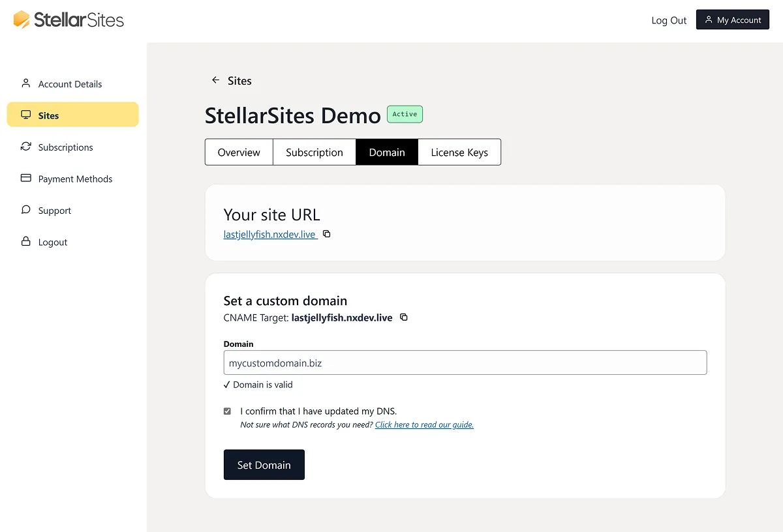
Task: Click the Support chat bubble icon
Action: point(26,210)
